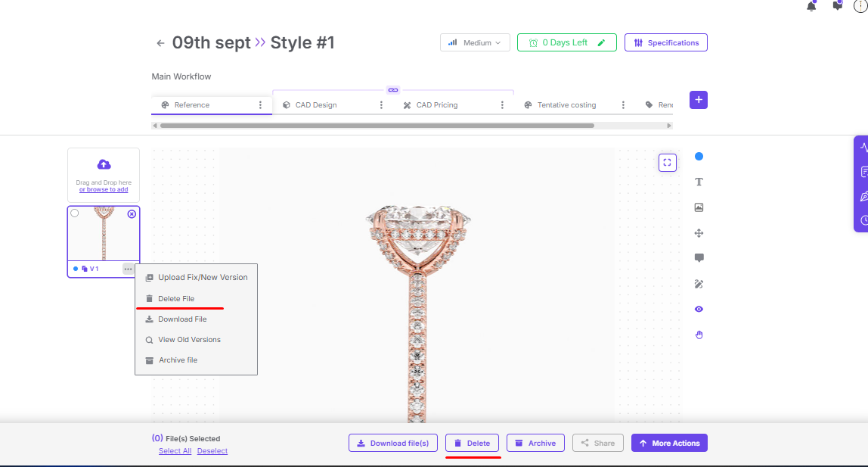Screen dimensions: 868x467
Task: Expand the More Actions menu
Action: (x=669, y=444)
